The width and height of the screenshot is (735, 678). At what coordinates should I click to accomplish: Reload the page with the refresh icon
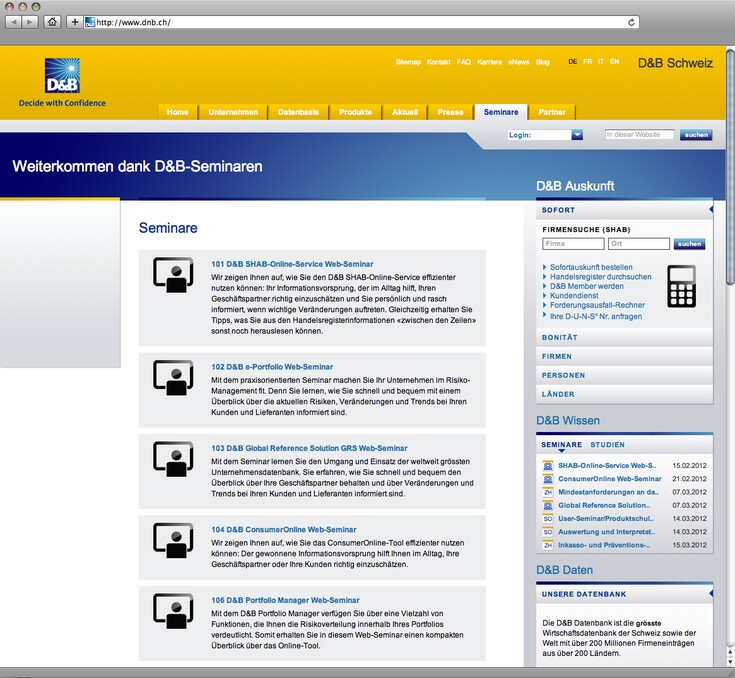(631, 22)
